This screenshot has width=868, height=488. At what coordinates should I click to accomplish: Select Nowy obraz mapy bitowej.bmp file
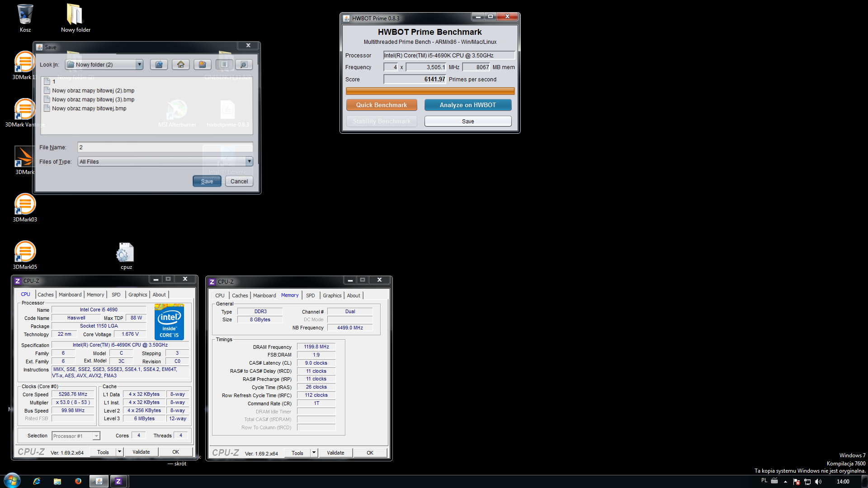pos(85,108)
